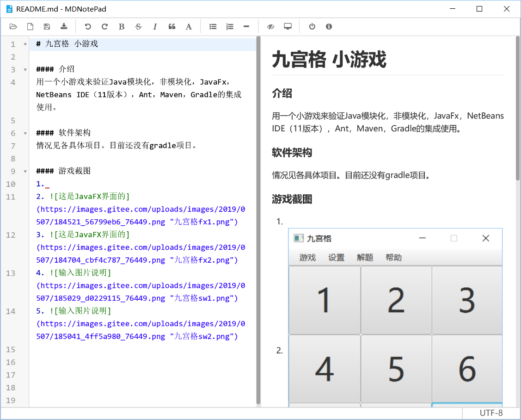Create a new document
Viewport: 521px width, 420px height.
click(x=30, y=27)
